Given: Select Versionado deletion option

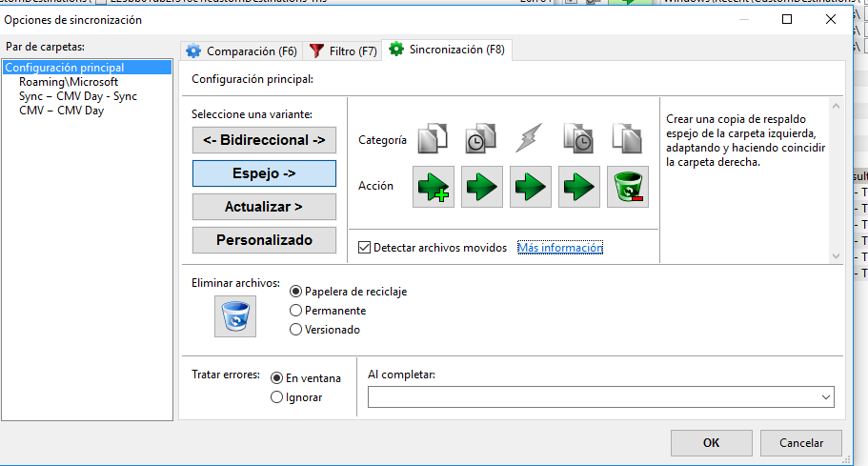Looking at the screenshot, I should [296, 330].
